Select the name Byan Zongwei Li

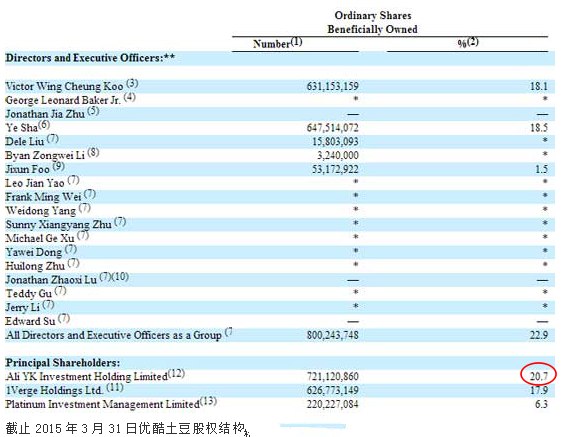point(45,155)
